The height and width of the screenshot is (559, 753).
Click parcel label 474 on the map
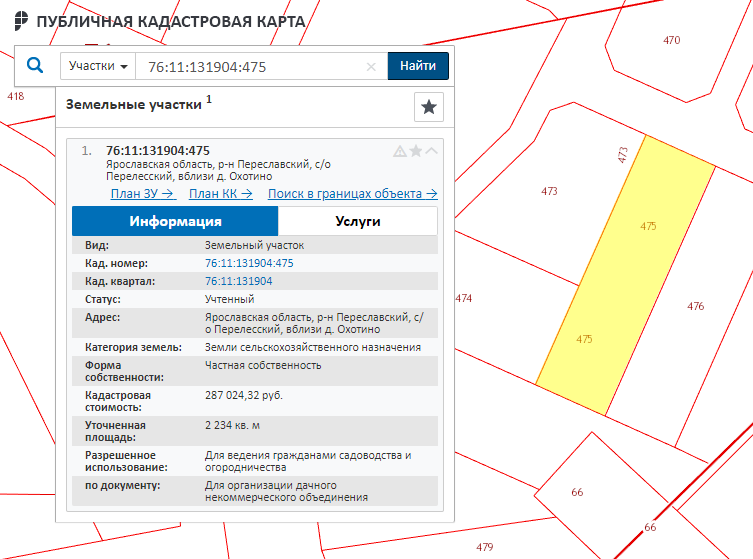[x=463, y=298]
